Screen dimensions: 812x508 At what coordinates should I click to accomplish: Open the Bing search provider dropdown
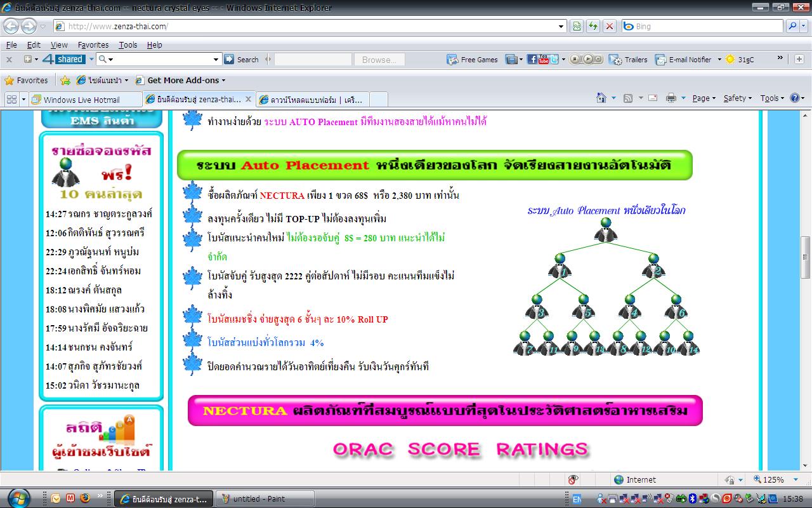[x=804, y=26]
